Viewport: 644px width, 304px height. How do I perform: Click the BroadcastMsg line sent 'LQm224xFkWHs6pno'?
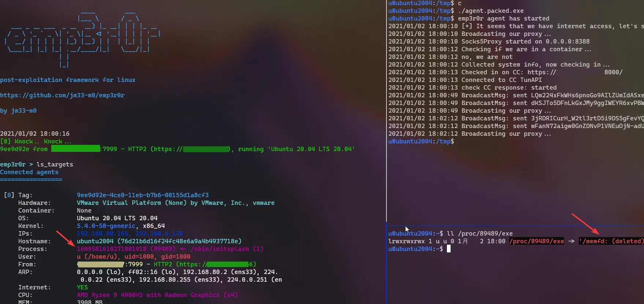click(x=516, y=95)
